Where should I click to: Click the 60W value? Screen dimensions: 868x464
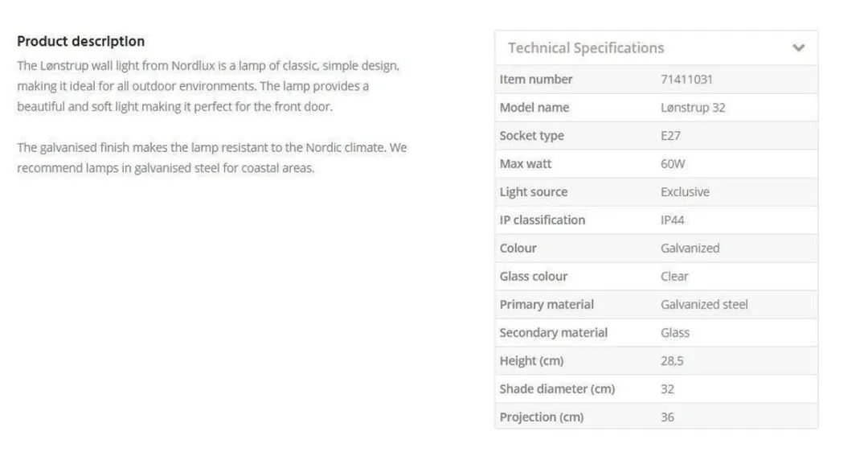[x=673, y=164]
